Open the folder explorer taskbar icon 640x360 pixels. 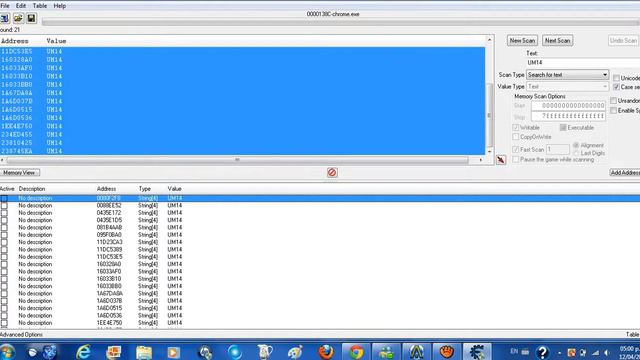click(x=144, y=351)
